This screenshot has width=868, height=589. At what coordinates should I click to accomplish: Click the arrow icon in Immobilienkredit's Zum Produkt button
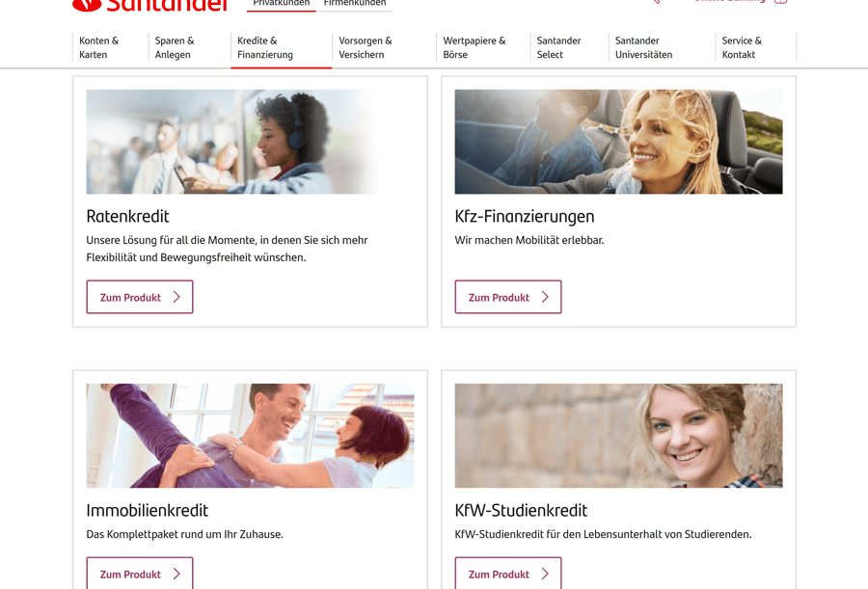pyautogui.click(x=176, y=574)
